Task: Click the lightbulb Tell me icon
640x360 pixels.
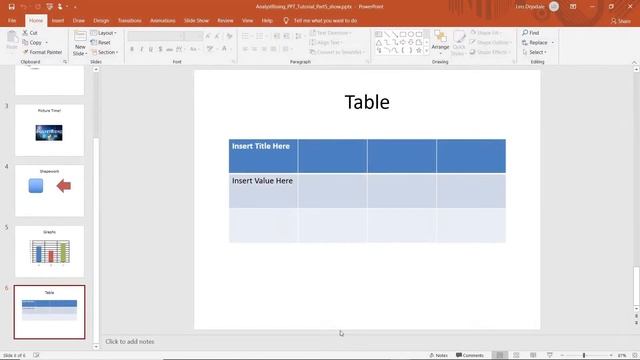Action: tap(286, 20)
